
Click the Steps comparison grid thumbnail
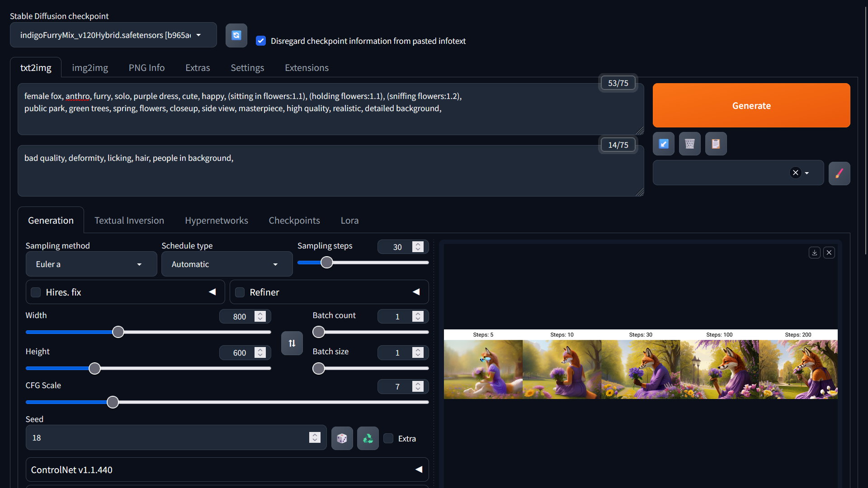coord(640,364)
